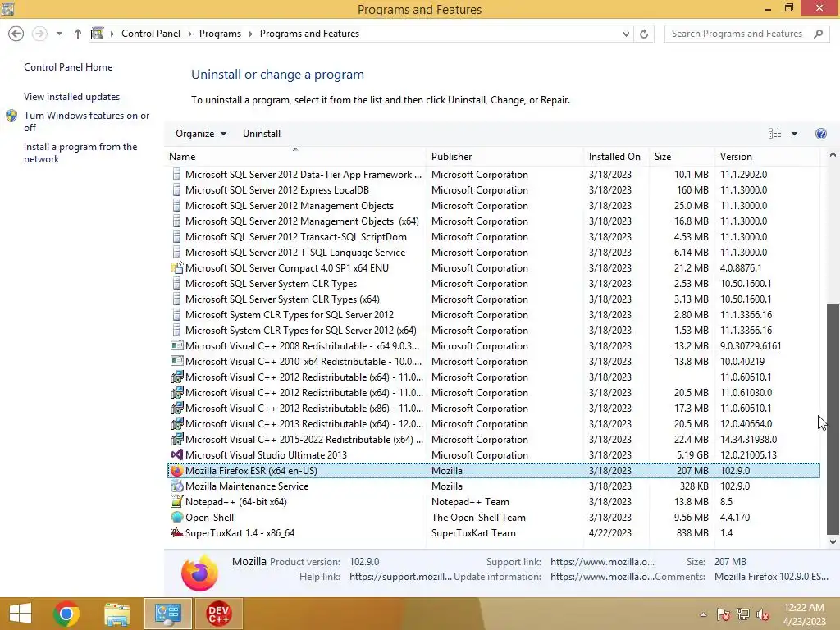Select Microsoft SQL Server 2012 Transact-SQL ScriptDom
The image size is (840, 630).
[493, 237]
